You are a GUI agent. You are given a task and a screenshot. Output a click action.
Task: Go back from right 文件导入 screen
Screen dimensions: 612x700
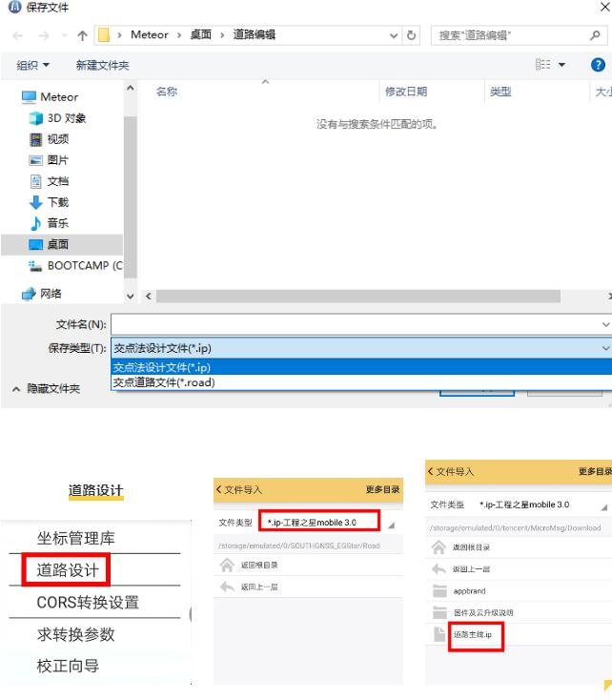[x=431, y=471]
